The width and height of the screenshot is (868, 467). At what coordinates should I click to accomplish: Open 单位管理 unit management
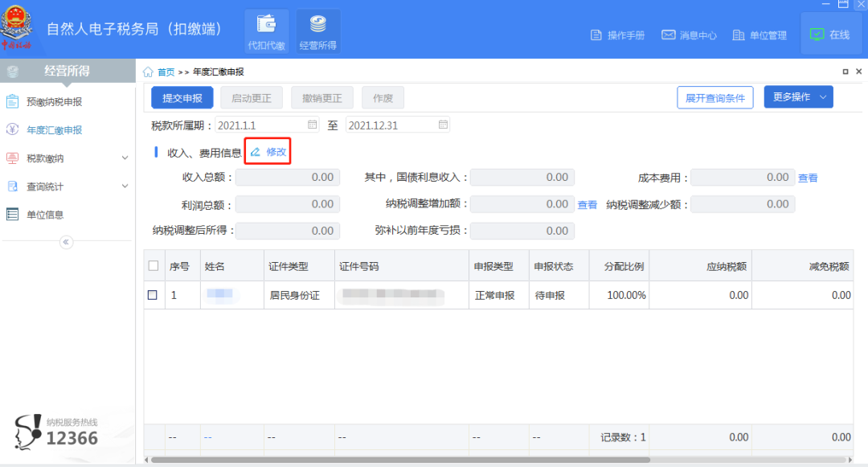(759, 35)
